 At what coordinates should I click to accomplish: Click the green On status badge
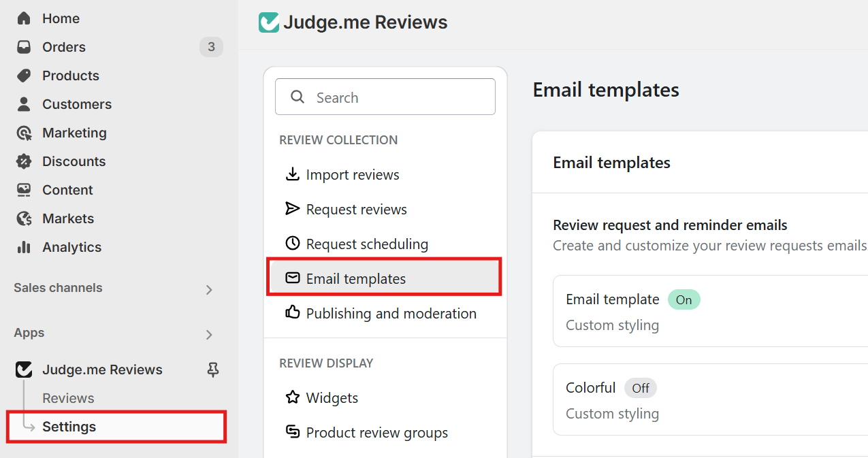point(684,299)
